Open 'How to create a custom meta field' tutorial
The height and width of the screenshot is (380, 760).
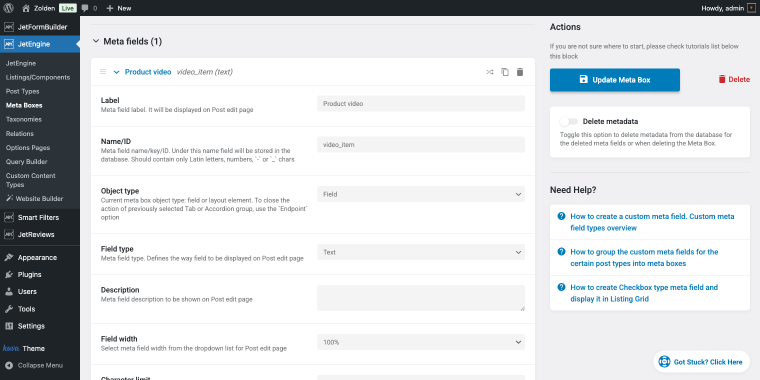652,222
